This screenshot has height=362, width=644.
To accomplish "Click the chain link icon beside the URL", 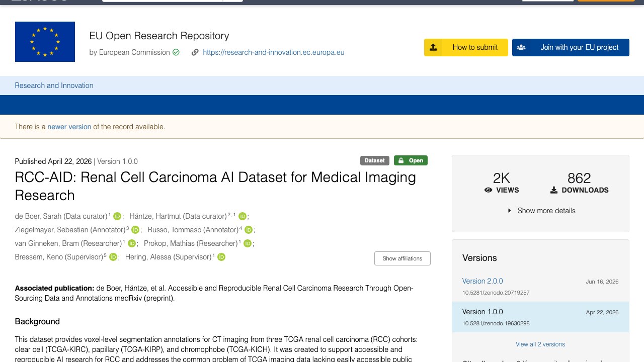I will (195, 52).
